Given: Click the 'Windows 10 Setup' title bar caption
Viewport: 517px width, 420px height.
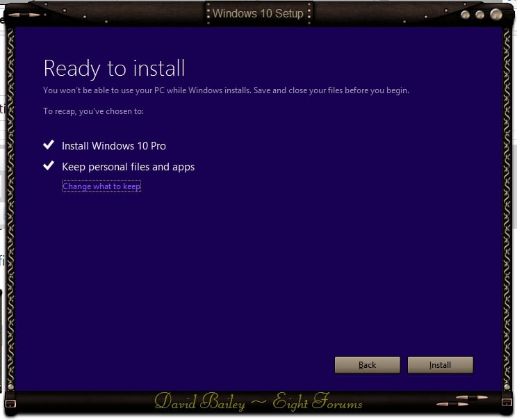Looking at the screenshot, I should [258, 13].
